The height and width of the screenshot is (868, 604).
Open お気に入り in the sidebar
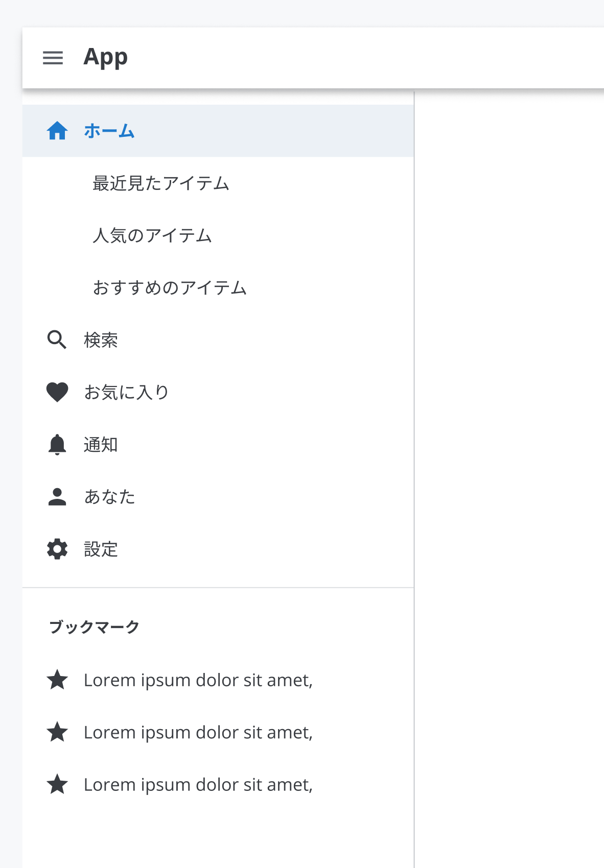(x=126, y=392)
